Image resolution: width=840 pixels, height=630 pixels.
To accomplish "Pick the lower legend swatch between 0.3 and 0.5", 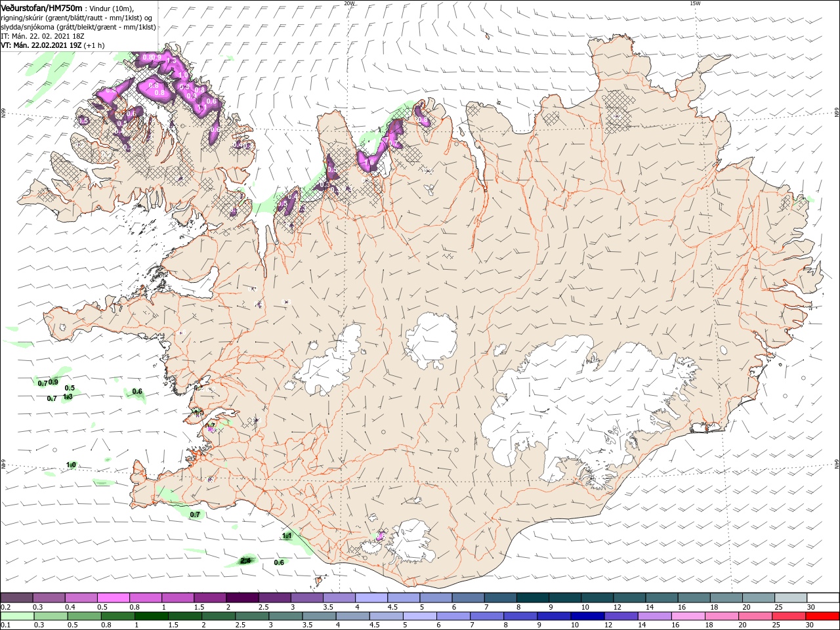I will point(51,616).
